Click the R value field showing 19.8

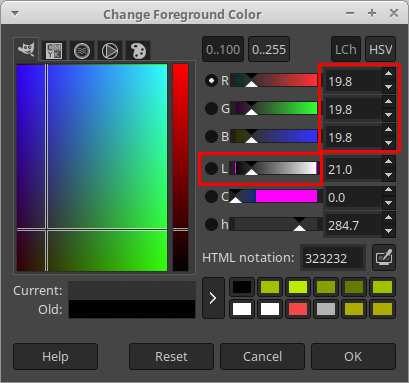pos(353,81)
